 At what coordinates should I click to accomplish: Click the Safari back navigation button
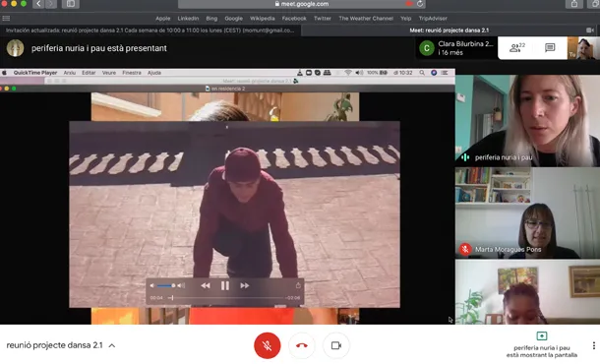[38, 4]
